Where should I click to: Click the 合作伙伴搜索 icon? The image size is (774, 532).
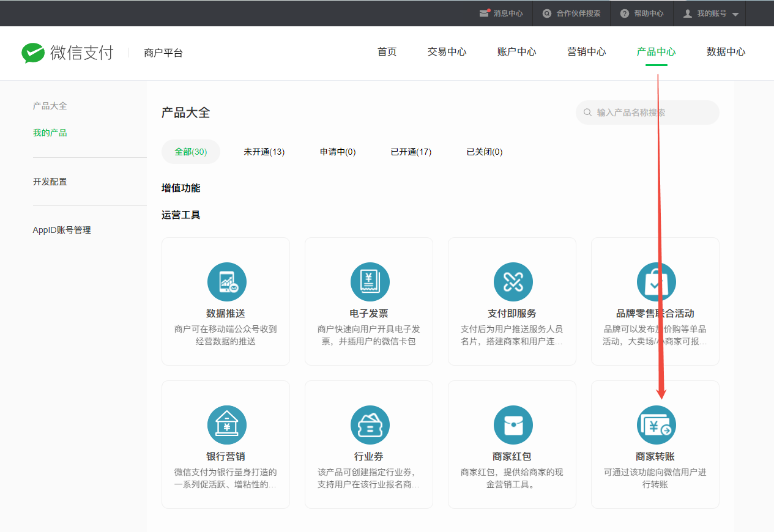click(547, 13)
